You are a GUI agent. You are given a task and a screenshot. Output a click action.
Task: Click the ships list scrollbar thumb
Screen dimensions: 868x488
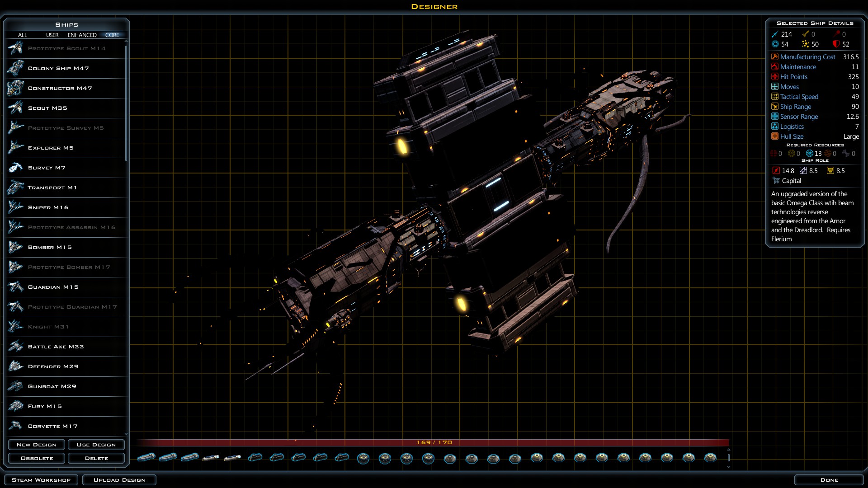[126, 103]
